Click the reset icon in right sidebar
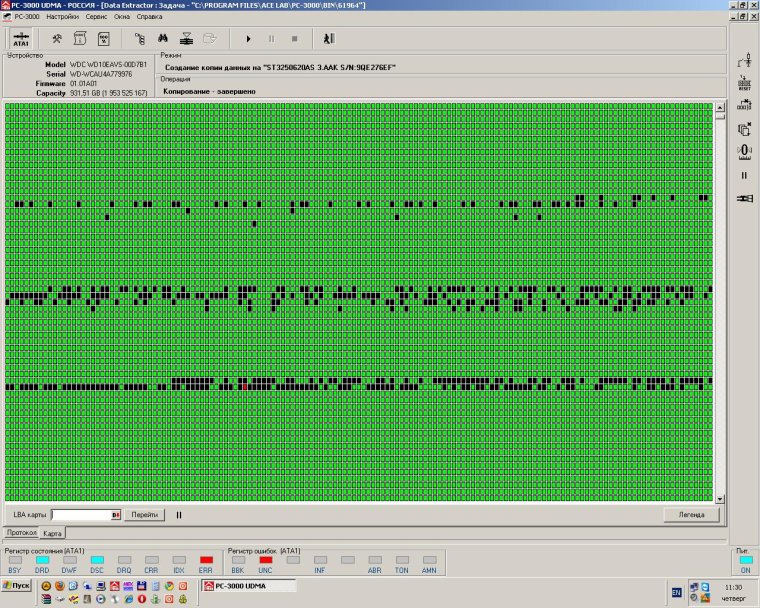 coord(744,82)
